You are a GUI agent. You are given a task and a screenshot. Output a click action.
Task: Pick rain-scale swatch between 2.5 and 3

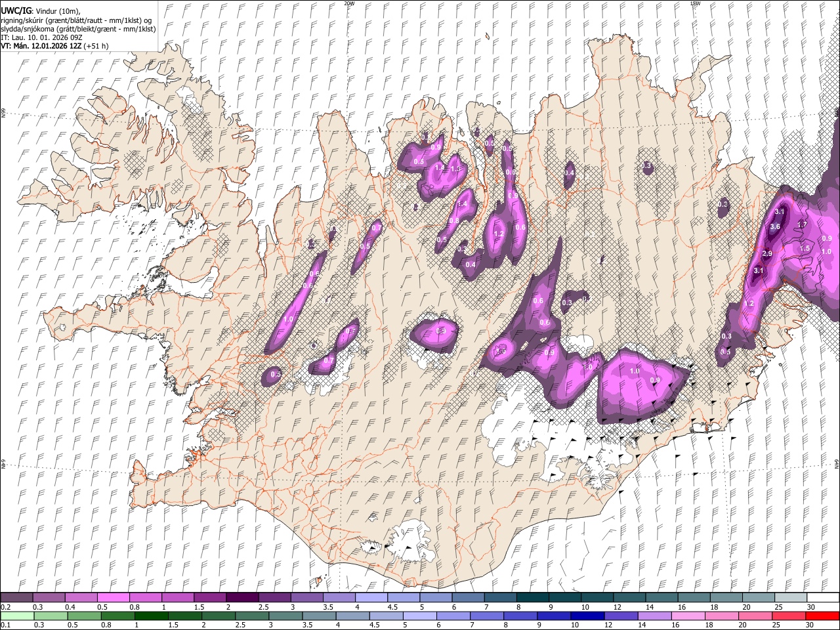click(252, 616)
